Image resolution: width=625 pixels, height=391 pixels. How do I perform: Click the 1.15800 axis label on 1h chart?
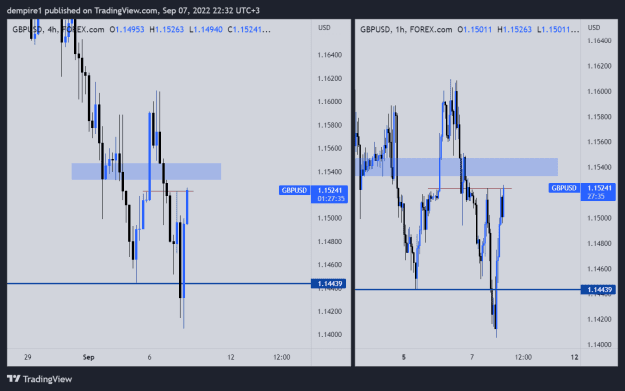pyautogui.click(x=599, y=117)
